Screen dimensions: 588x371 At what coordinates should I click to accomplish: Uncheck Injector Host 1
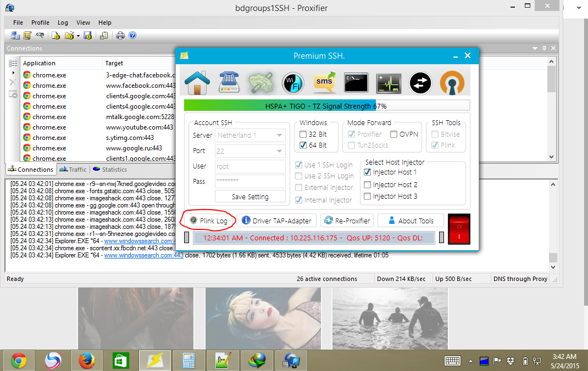(368, 172)
